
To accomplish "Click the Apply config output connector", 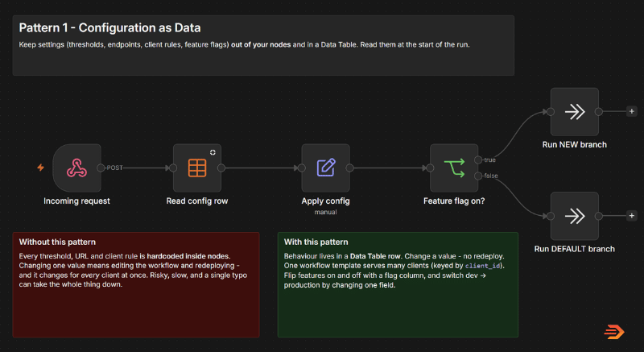I will [x=349, y=168].
